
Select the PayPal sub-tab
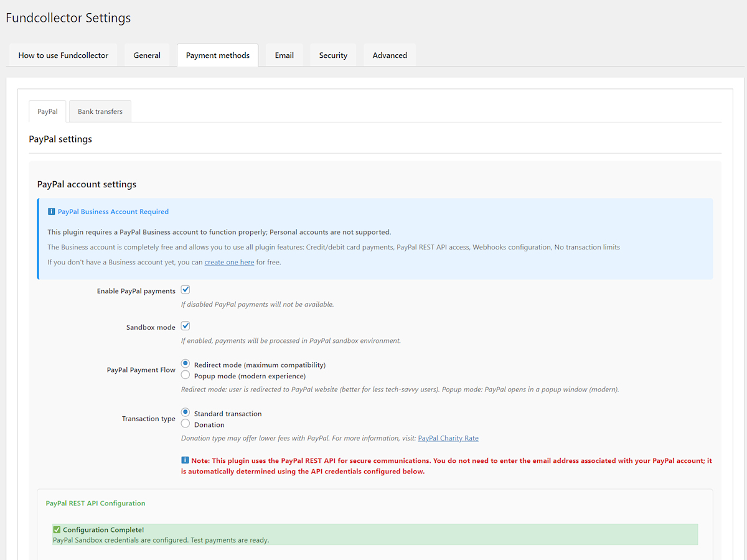point(47,111)
